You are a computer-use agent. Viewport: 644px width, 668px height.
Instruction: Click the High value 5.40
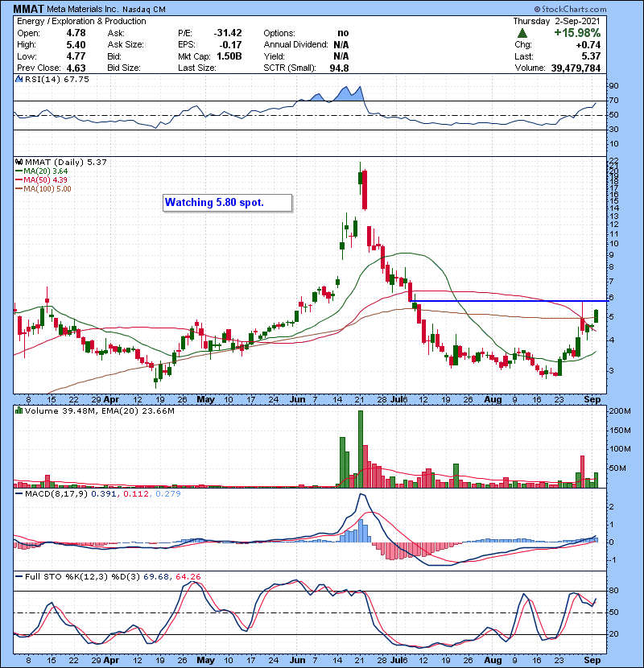(x=76, y=45)
